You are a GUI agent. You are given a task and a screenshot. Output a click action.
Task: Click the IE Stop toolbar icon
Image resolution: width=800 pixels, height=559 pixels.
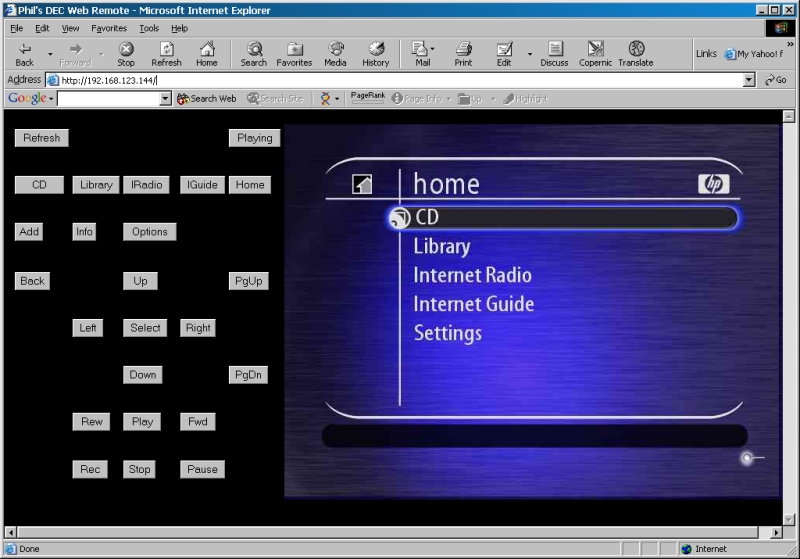(x=126, y=49)
